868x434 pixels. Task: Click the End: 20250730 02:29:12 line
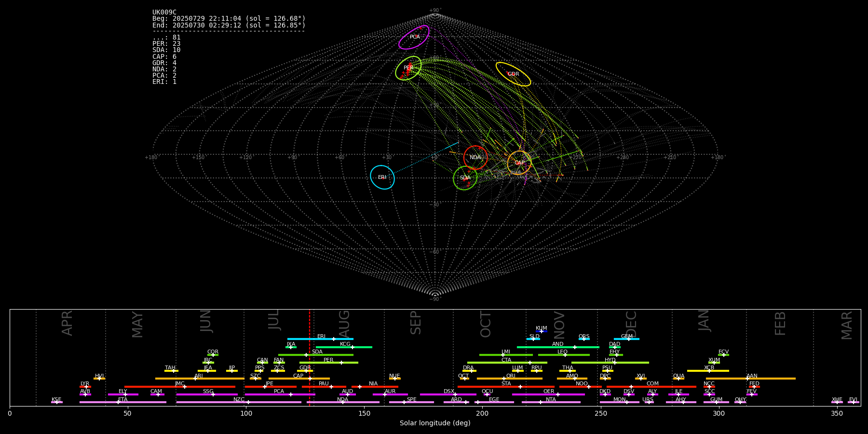(x=229, y=25)
